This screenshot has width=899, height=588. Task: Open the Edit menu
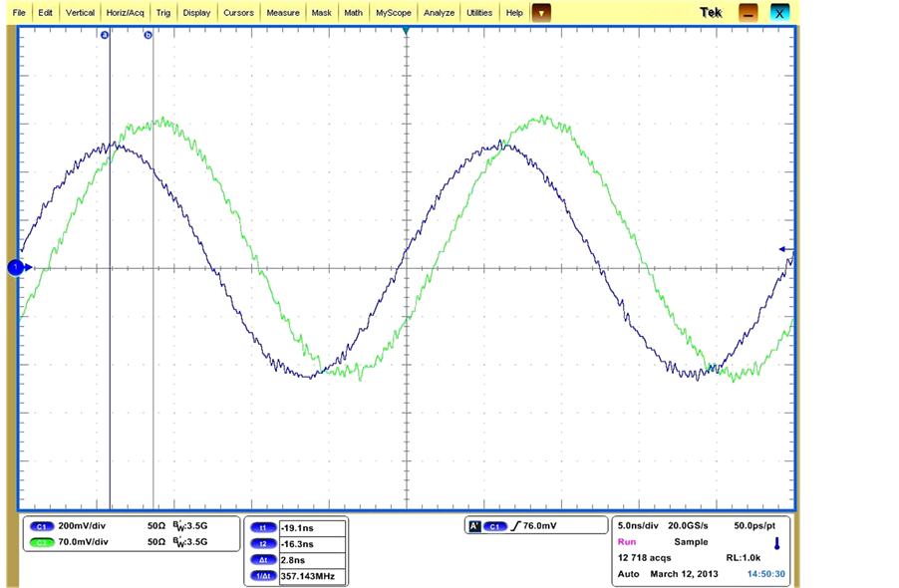click(45, 13)
